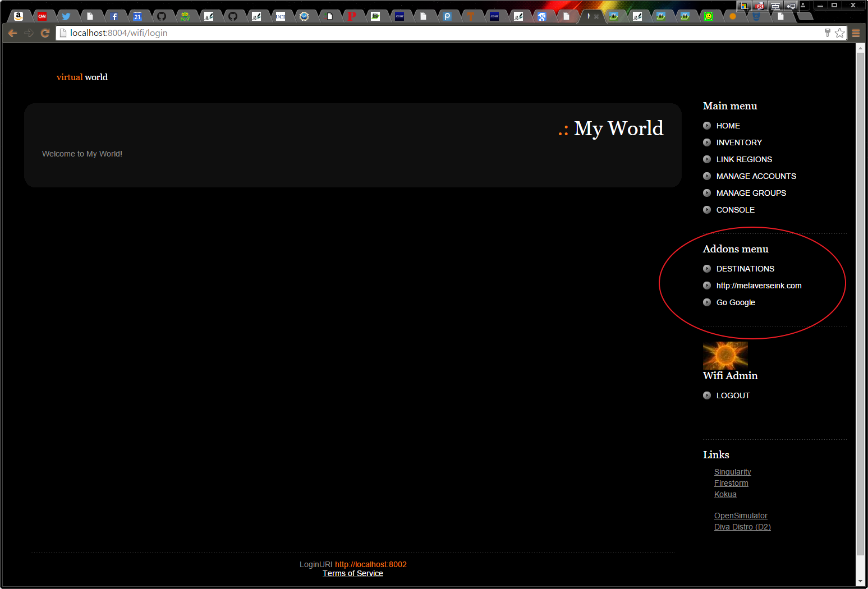Open the Chrome hamburger menu
Image resolution: width=868 pixels, height=589 pixels.
(x=856, y=33)
